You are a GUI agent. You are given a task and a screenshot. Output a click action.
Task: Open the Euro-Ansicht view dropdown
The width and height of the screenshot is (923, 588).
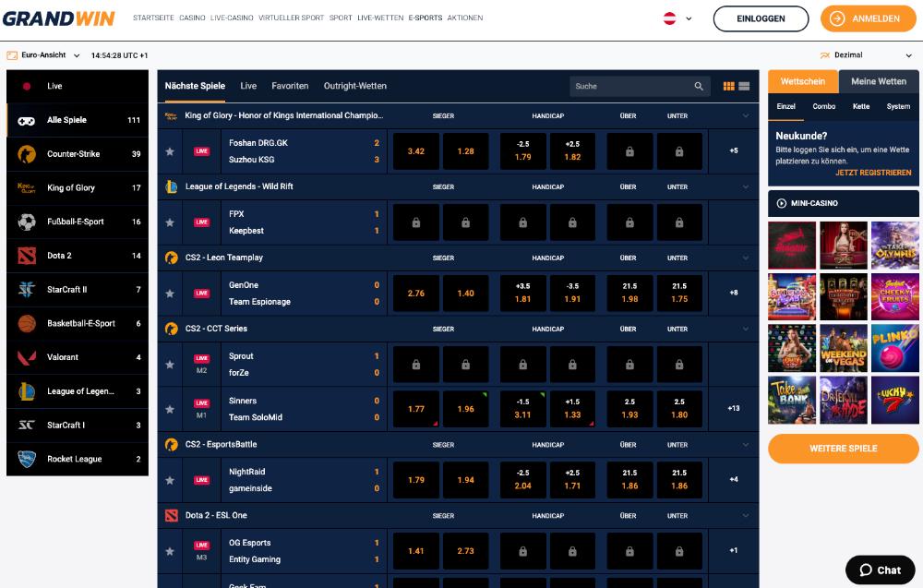click(43, 55)
